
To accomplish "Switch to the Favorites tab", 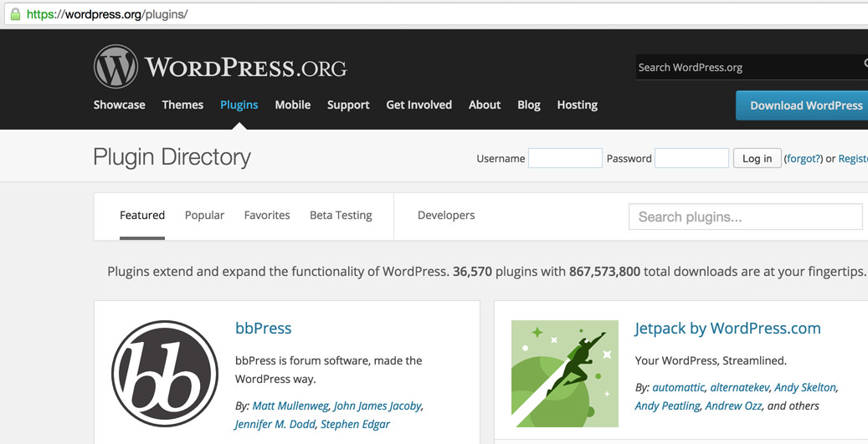I will click(267, 215).
